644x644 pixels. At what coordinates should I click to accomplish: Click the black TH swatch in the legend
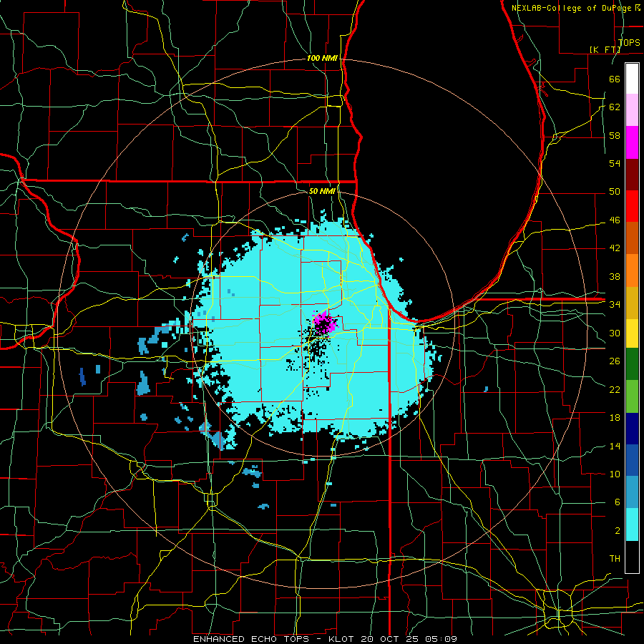(632, 557)
